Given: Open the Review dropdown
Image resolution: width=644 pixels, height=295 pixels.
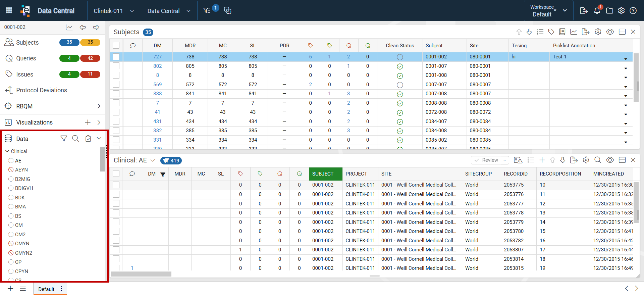Looking at the screenshot, I should 490,160.
